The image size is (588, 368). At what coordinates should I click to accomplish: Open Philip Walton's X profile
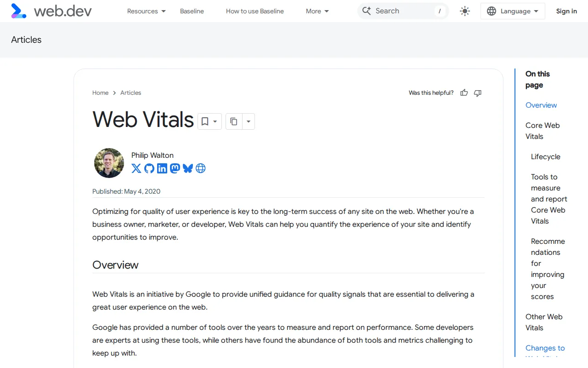[136, 168]
